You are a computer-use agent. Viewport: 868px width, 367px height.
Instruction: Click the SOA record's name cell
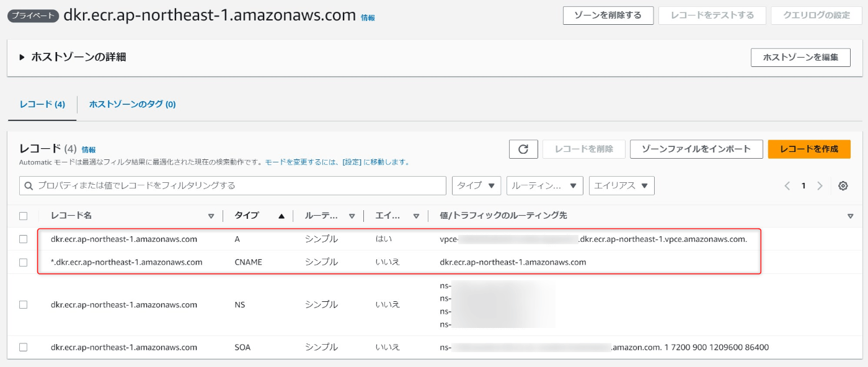click(124, 347)
